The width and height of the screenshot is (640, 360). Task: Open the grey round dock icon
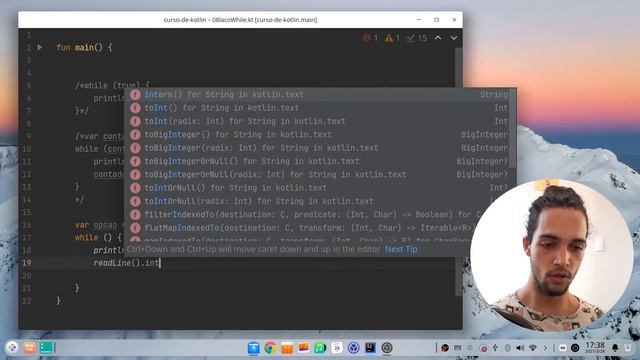(387, 348)
